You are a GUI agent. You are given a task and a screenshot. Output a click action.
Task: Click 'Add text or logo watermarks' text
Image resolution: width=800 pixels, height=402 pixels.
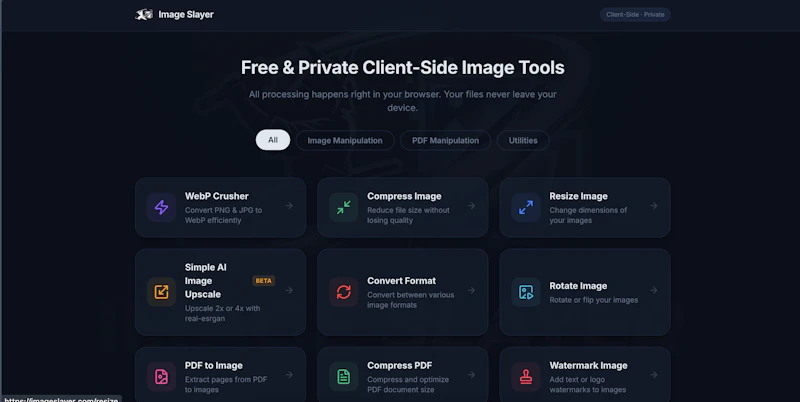tap(587, 385)
